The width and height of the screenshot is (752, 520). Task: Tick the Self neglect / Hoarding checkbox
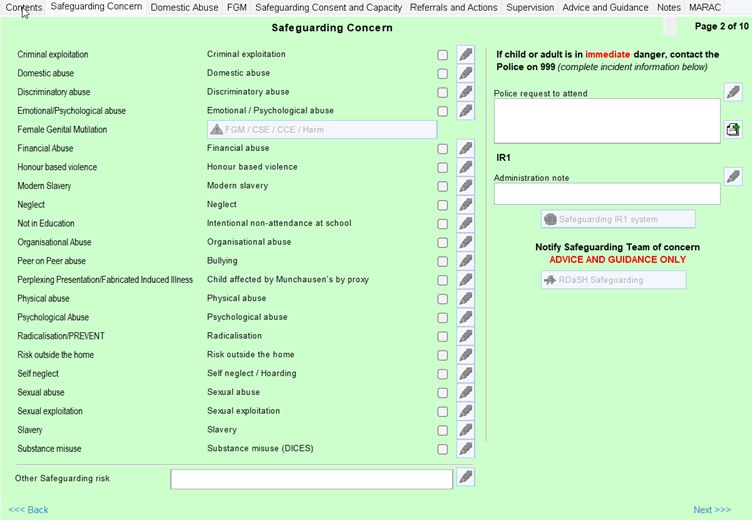click(443, 374)
